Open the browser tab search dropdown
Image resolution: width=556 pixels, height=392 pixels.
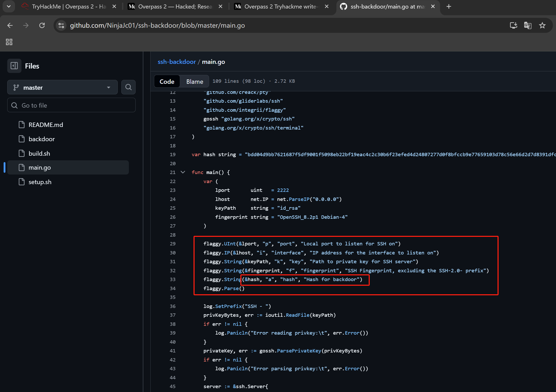click(9, 6)
